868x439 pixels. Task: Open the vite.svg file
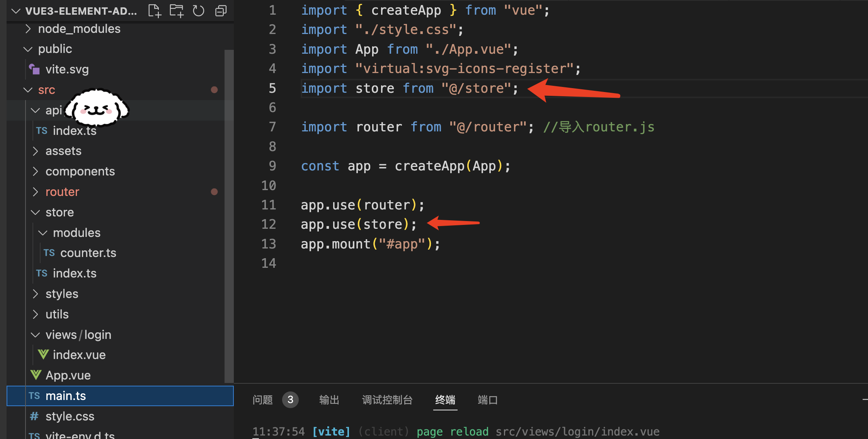67,70
